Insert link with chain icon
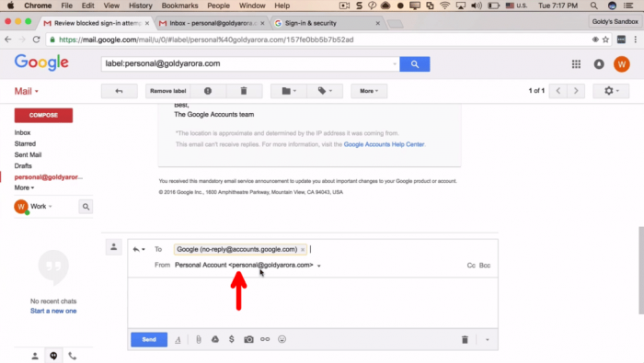This screenshot has height=363, width=644. coord(265,339)
